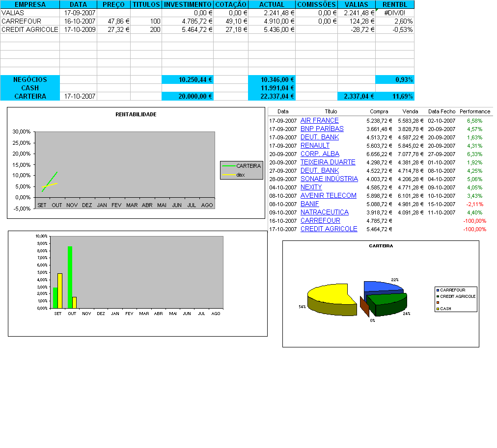Click the RENTABILIDADE chart title

point(136,114)
